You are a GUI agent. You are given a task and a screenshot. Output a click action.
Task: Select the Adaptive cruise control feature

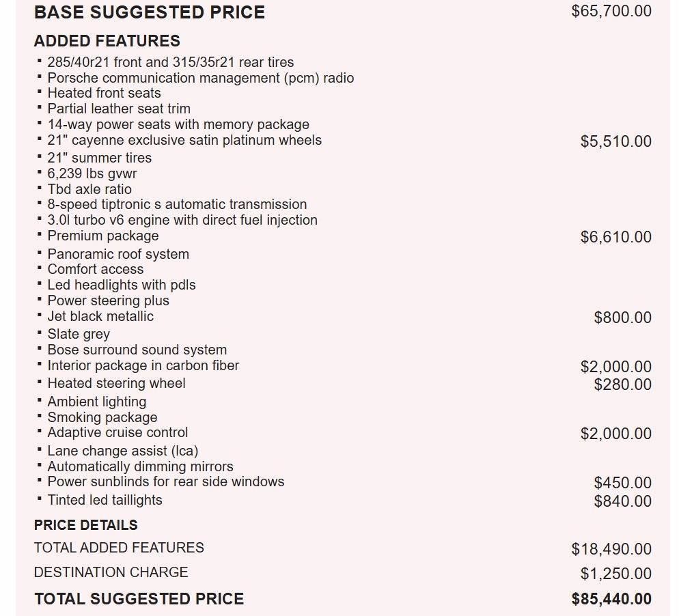(x=117, y=432)
